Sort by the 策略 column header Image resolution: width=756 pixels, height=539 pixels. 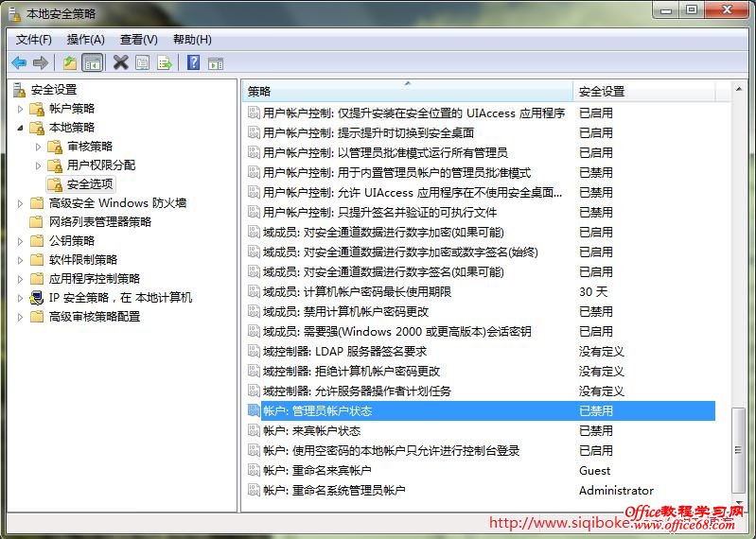pyautogui.click(x=408, y=91)
